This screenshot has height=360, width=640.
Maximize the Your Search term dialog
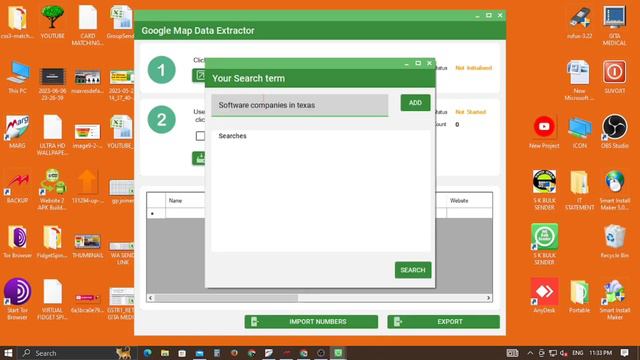(x=418, y=63)
